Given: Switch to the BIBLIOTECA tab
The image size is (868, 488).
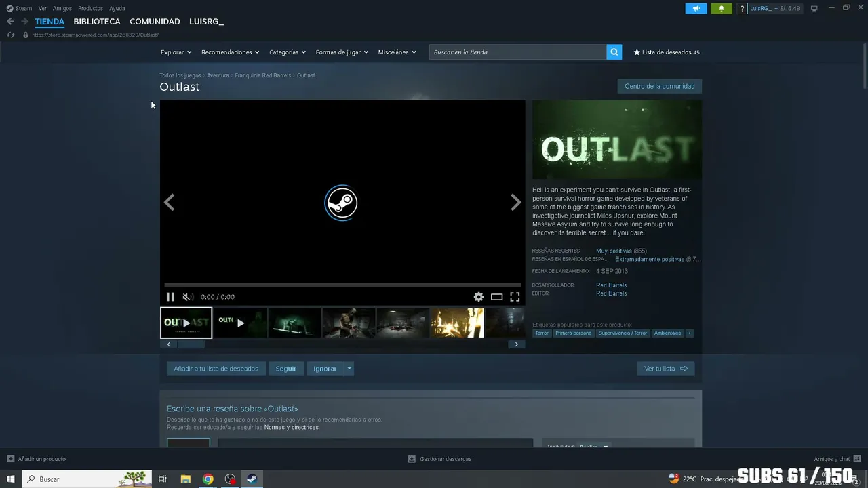Looking at the screenshot, I should click(x=97, y=22).
